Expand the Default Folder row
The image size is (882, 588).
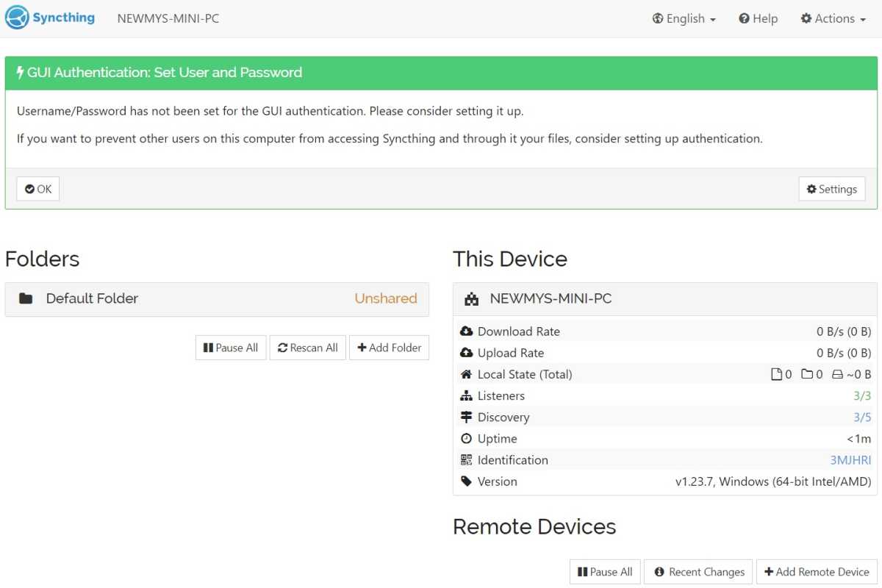tap(217, 299)
